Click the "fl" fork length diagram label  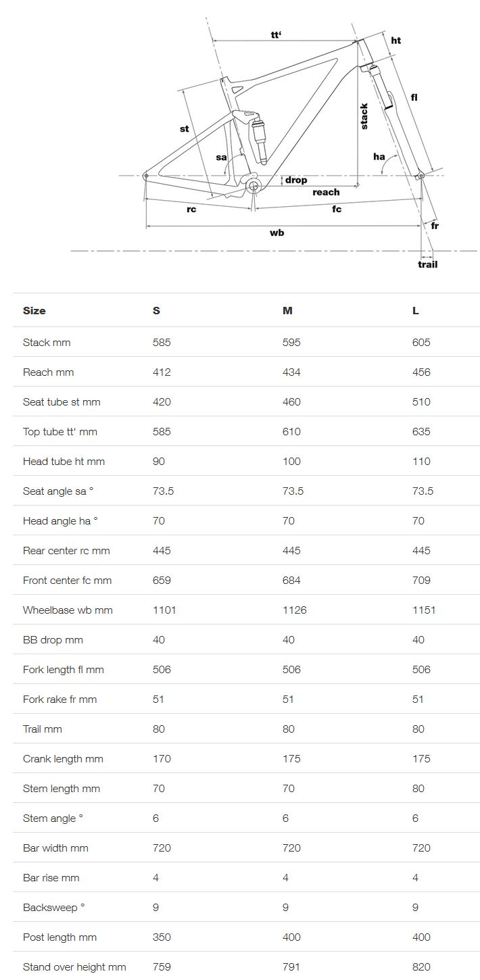click(414, 97)
